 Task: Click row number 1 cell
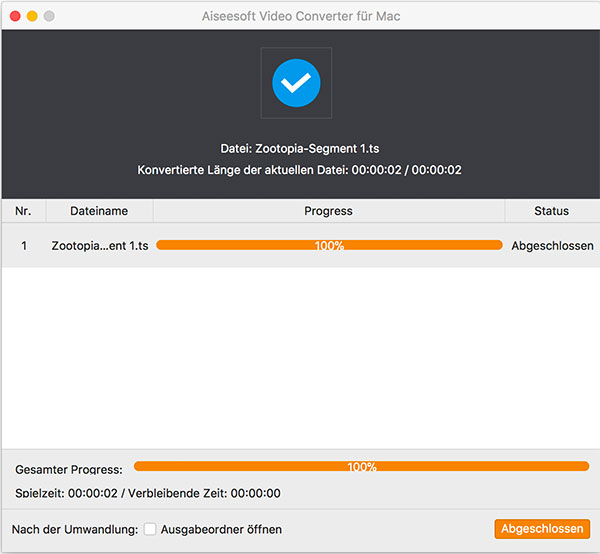(x=24, y=246)
